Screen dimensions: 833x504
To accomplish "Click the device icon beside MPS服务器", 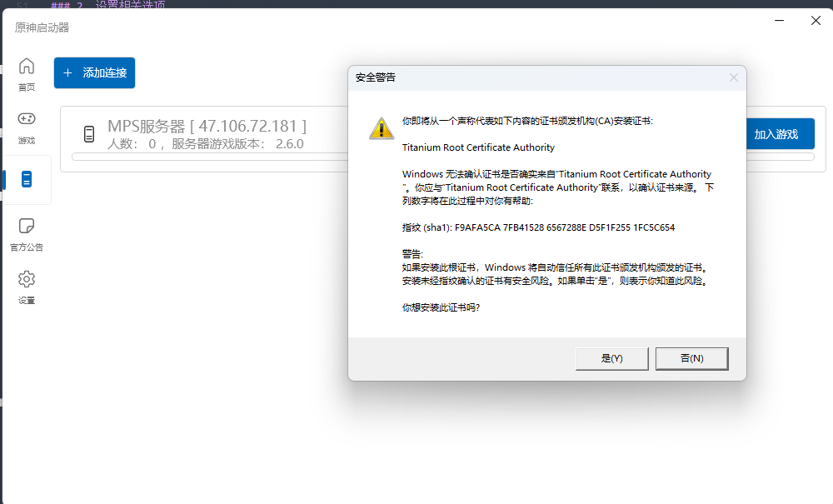I will (89, 134).
